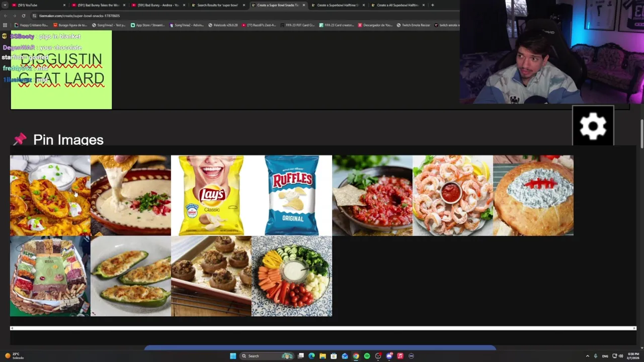Open 'FIFA 23 FUT Card Cr...' bookmark
This screenshot has height=362, width=644.
(297, 25)
